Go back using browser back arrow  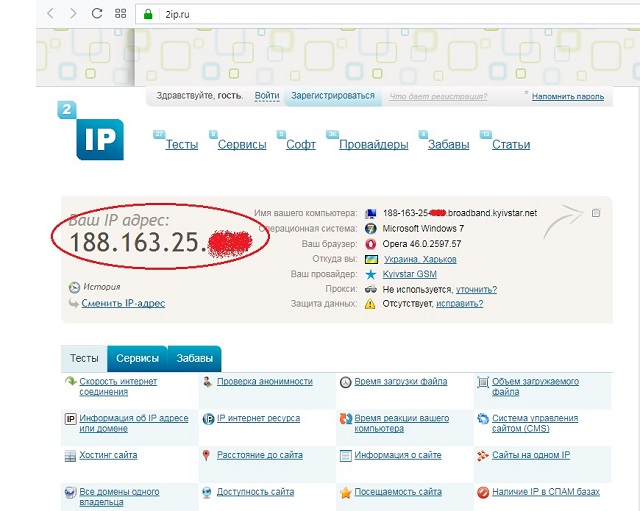click(51, 13)
